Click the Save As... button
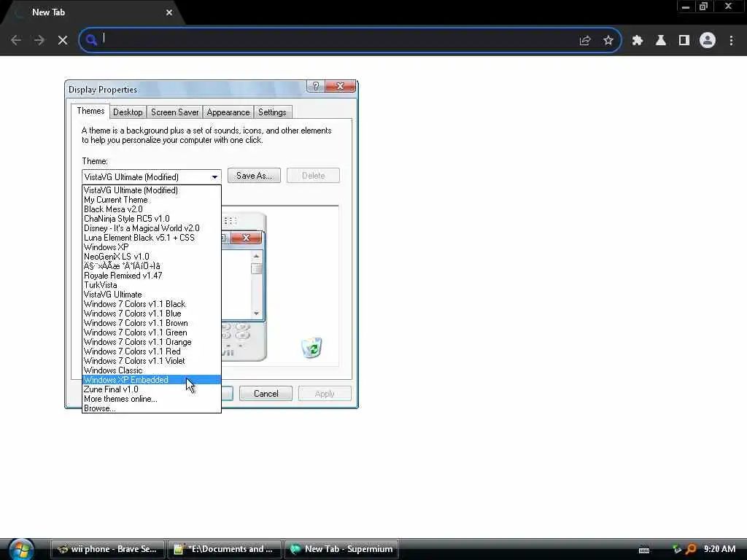This screenshot has height=560, width=747. (254, 176)
